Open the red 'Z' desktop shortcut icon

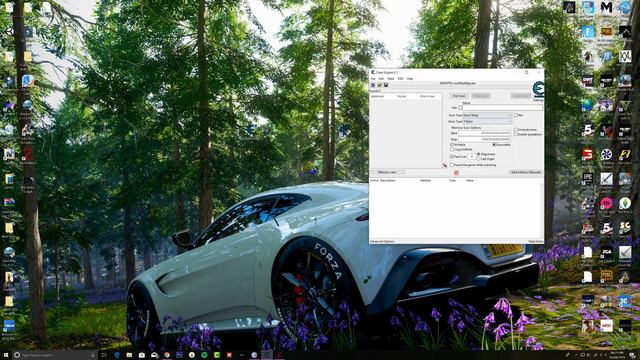coord(28,154)
